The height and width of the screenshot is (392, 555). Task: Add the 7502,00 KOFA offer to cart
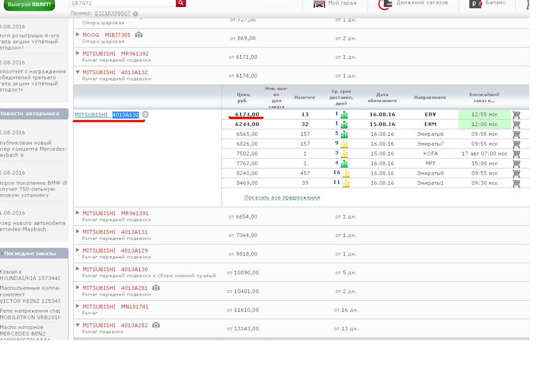[x=516, y=154]
